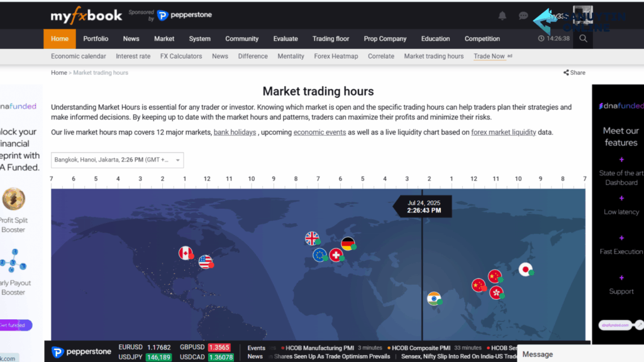The width and height of the screenshot is (644, 362).
Task: Follow the economic events link
Action: [x=319, y=132]
